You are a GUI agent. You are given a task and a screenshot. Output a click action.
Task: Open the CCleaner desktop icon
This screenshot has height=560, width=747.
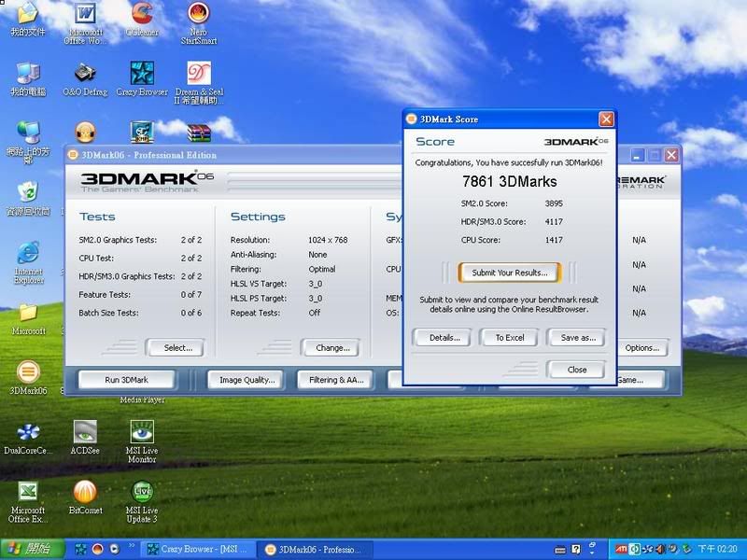(142, 13)
